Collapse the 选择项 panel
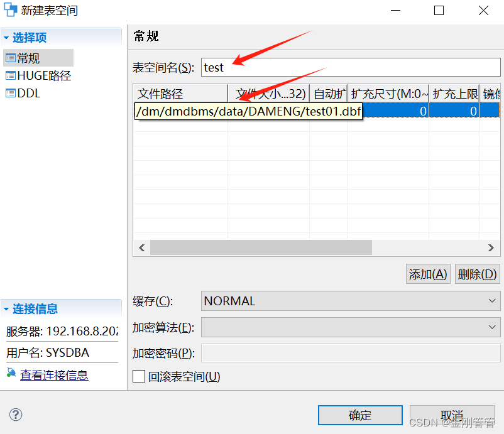The image size is (504, 434). pos(8,37)
